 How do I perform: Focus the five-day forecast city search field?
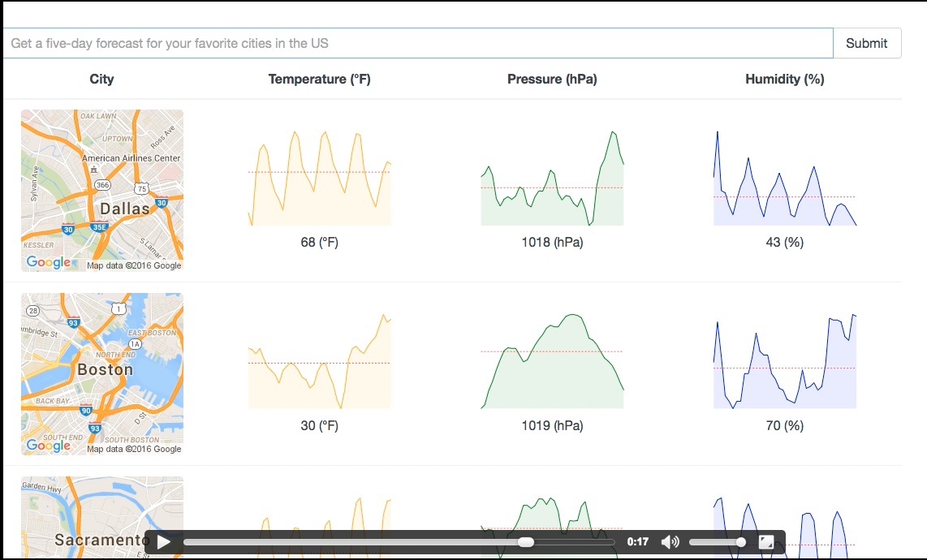click(417, 43)
